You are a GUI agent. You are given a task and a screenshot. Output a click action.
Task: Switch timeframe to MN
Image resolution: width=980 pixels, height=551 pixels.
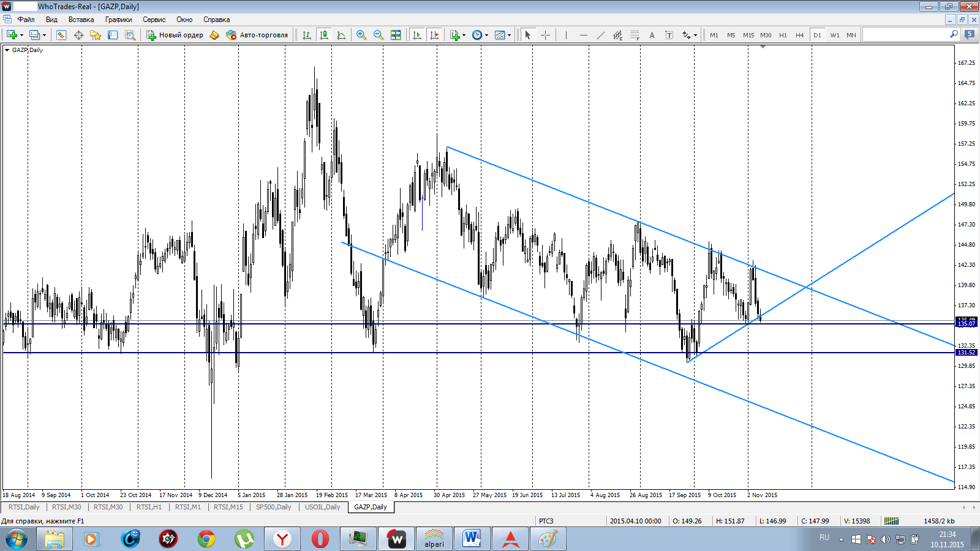click(851, 35)
